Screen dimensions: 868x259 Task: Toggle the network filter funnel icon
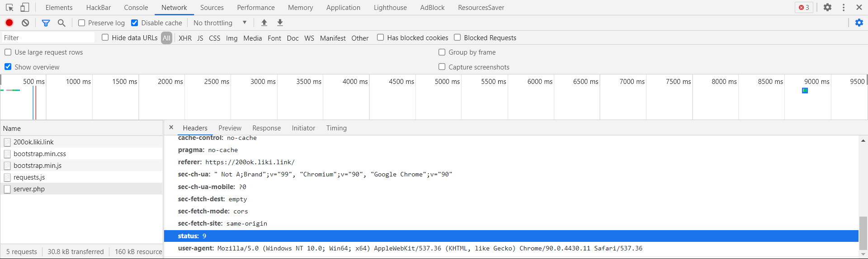pos(46,23)
